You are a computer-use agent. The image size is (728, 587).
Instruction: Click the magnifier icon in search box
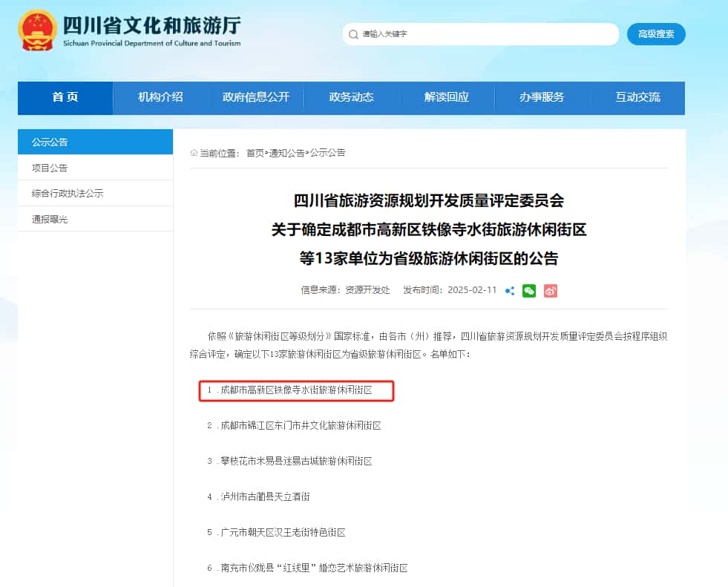(x=353, y=34)
